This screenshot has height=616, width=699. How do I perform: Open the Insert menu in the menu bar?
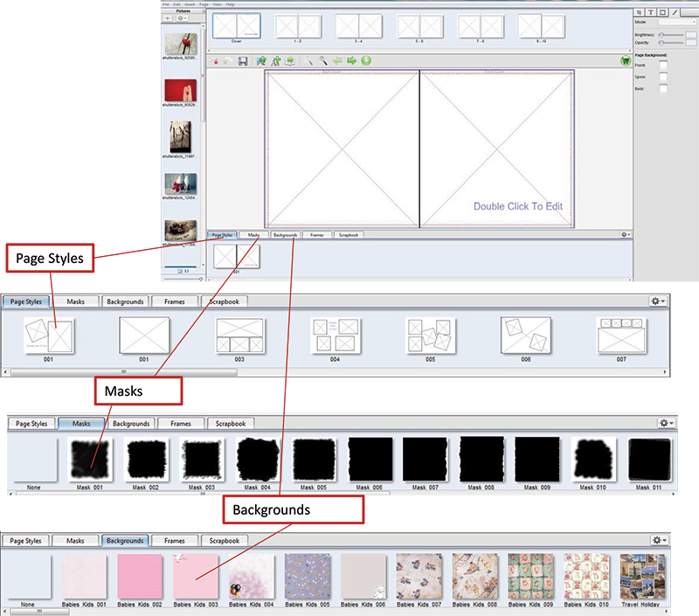click(x=190, y=4)
